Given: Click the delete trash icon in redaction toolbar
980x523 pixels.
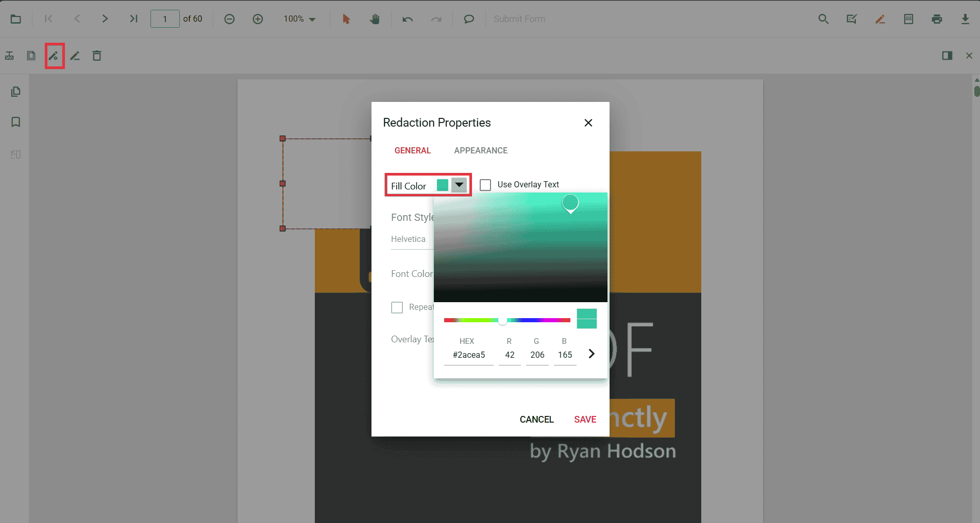Looking at the screenshot, I should tap(97, 56).
